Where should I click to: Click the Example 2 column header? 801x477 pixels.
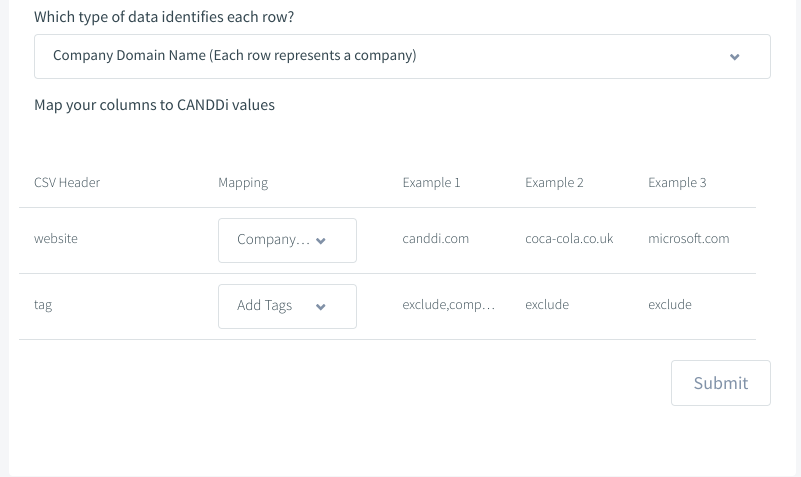click(554, 182)
